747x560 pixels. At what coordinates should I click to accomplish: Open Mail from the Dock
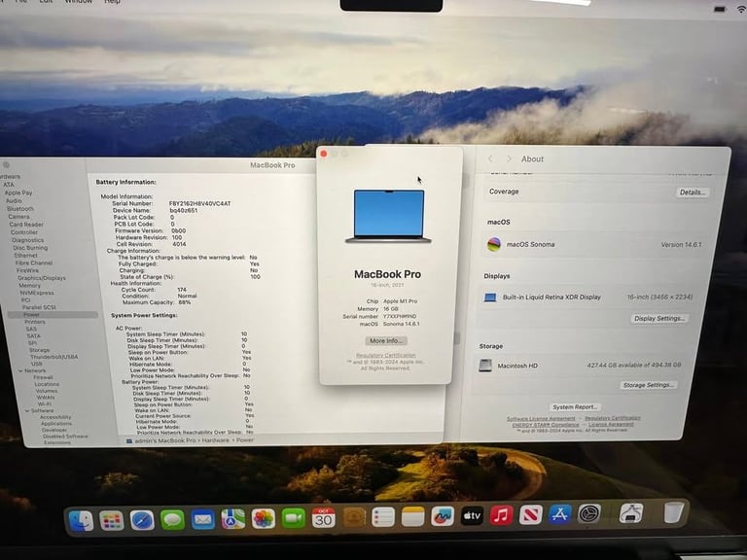click(203, 519)
